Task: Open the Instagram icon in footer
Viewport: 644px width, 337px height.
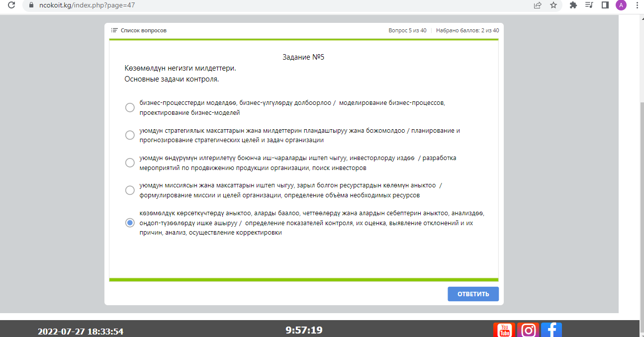Action: (528, 330)
